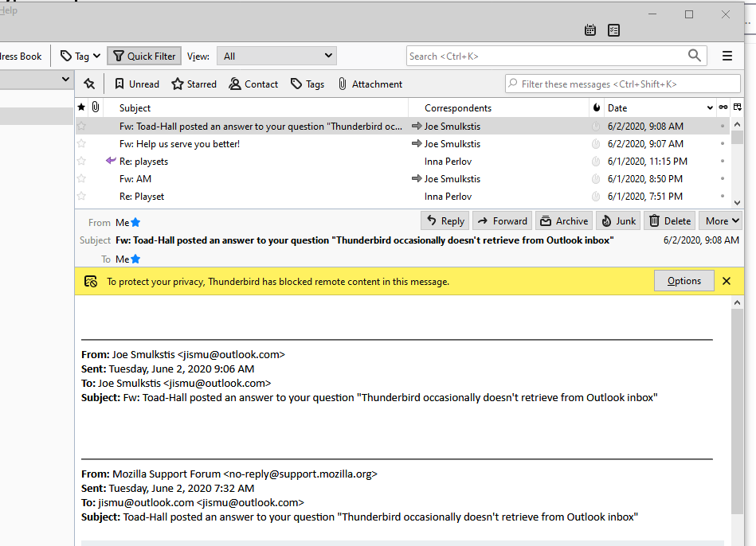Select the 'Fw: Help us serve you better!' message
Image resolution: width=756 pixels, height=546 pixels.
[402, 143]
